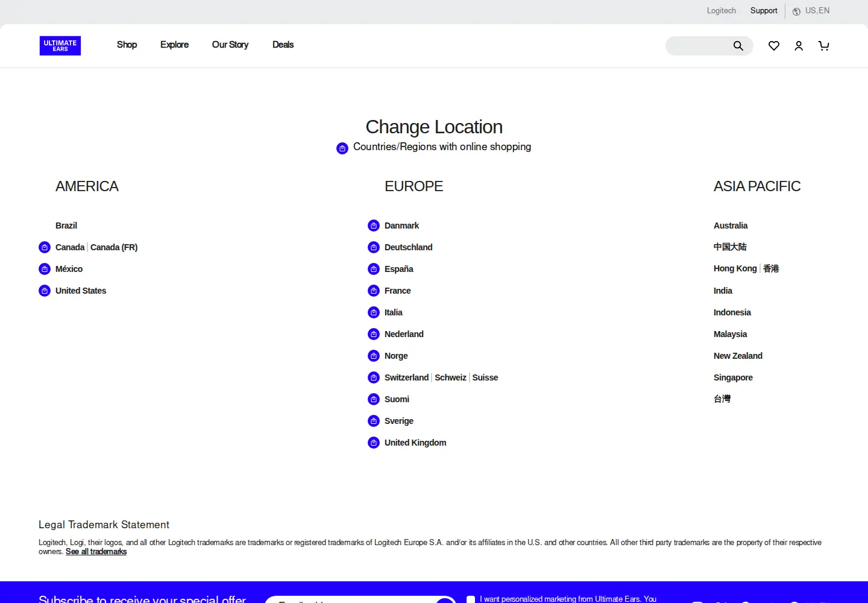Click shopping bag icon next to México
This screenshot has height=603, width=868.
(x=45, y=269)
